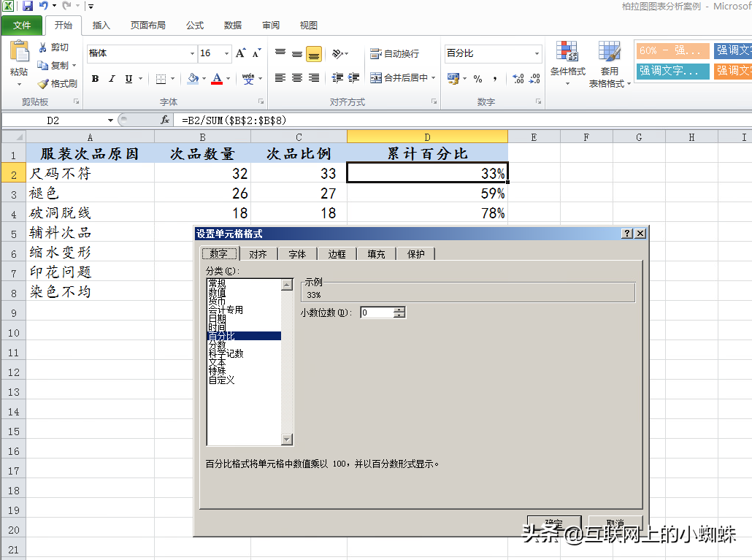The width and height of the screenshot is (752, 560).
Task: Open 套用表格格式 table styles
Action: (609, 64)
